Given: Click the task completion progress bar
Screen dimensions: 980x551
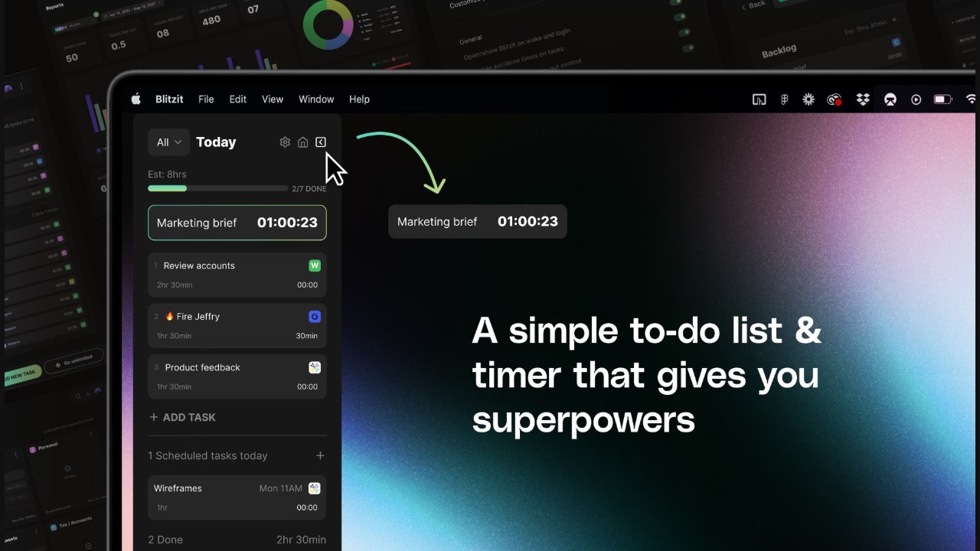Looking at the screenshot, I should click(217, 188).
